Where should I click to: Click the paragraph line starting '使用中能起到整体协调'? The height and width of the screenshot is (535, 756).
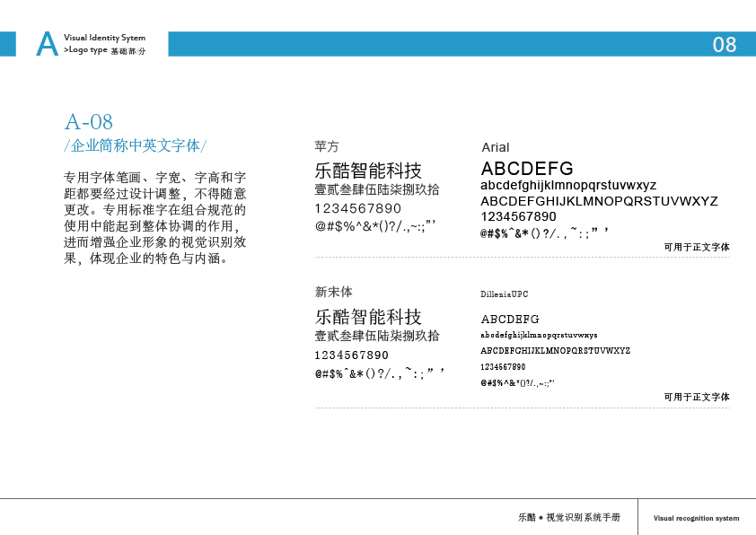(x=152, y=226)
